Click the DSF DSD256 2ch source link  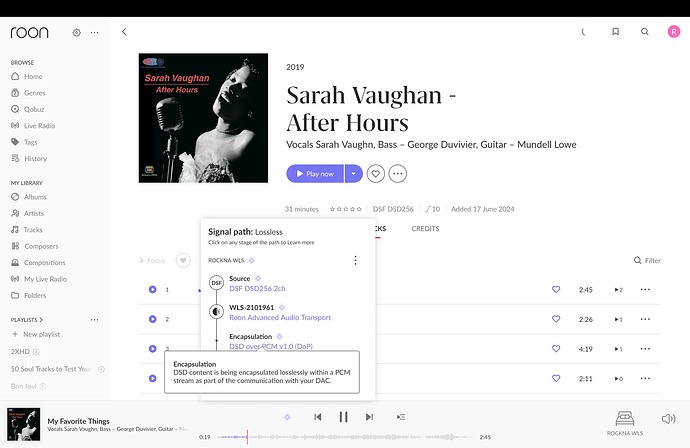coord(257,289)
